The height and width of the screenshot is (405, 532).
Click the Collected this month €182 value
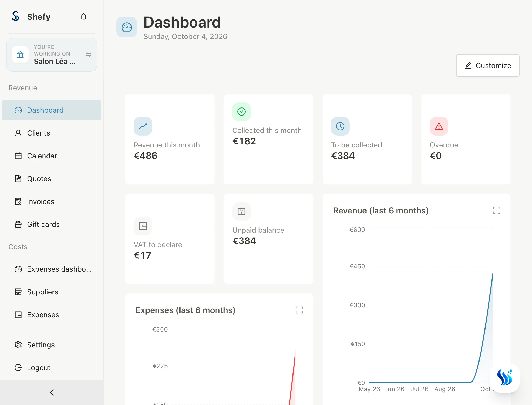tap(244, 141)
